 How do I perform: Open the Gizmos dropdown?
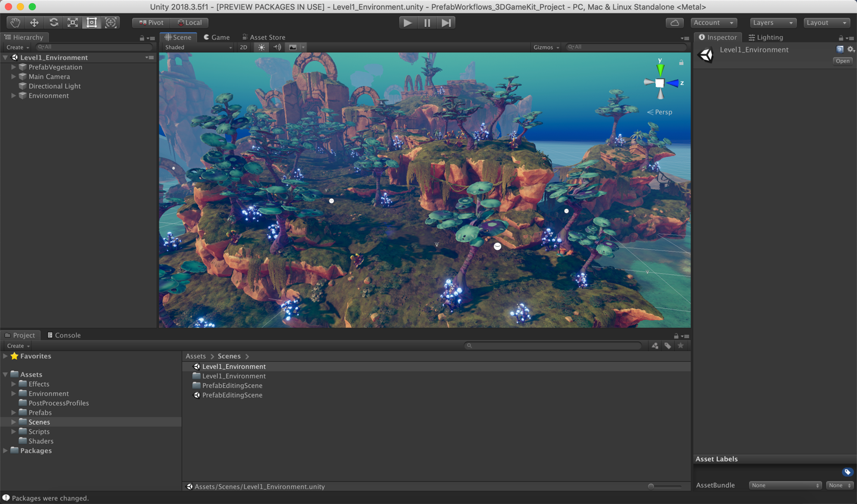pyautogui.click(x=546, y=47)
